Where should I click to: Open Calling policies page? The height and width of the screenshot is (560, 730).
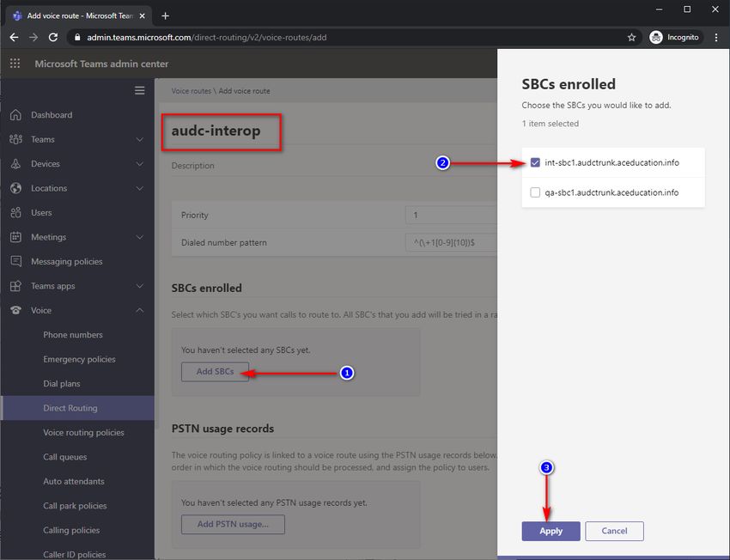pos(71,530)
